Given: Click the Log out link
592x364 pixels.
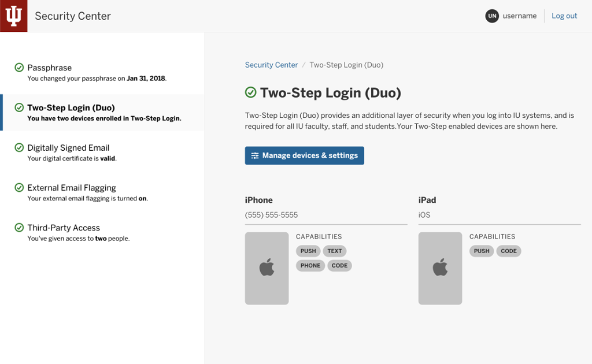Looking at the screenshot, I should [x=564, y=16].
